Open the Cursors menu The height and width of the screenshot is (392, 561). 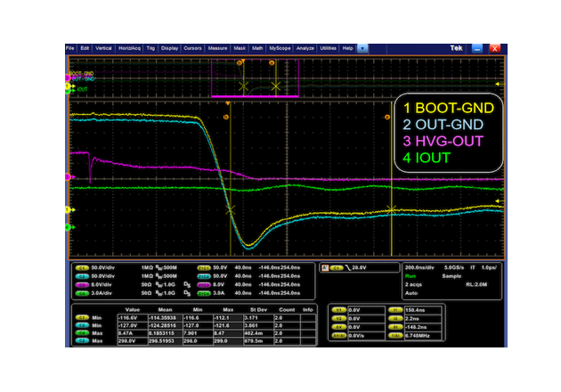coord(192,48)
